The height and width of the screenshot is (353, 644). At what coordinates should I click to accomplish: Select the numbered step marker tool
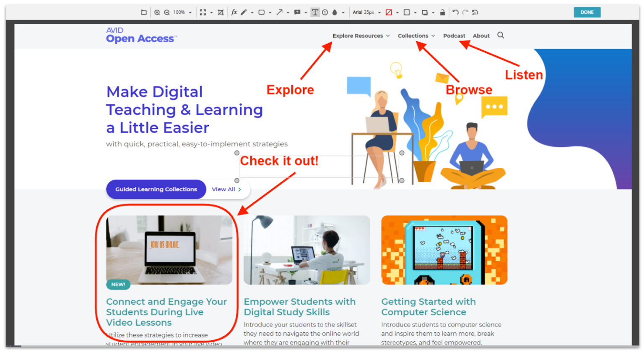[x=325, y=13]
